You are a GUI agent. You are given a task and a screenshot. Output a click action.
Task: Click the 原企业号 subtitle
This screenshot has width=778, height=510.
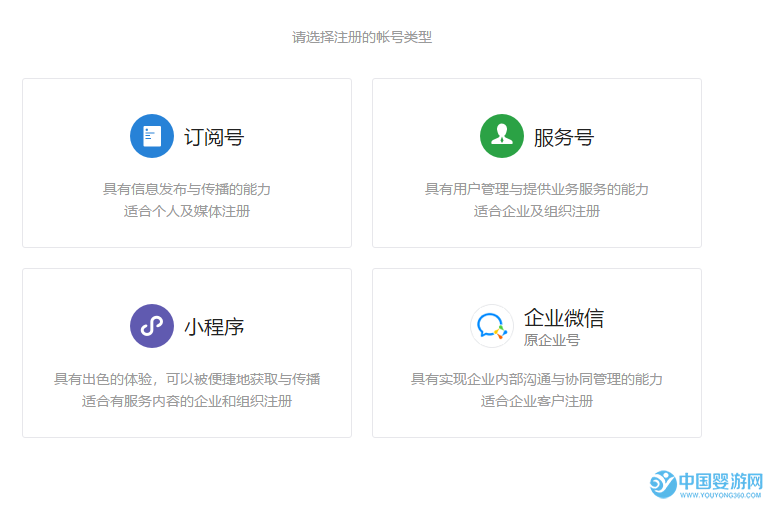pyautogui.click(x=552, y=340)
